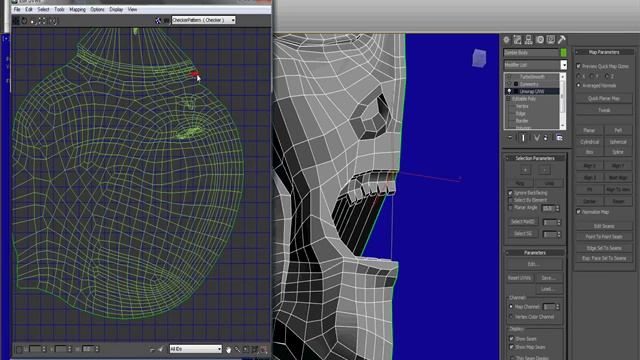Image resolution: width=640 pixels, height=360 pixels.
Task: Open the CheckerPattern texture dropdown
Action: click(x=203, y=20)
